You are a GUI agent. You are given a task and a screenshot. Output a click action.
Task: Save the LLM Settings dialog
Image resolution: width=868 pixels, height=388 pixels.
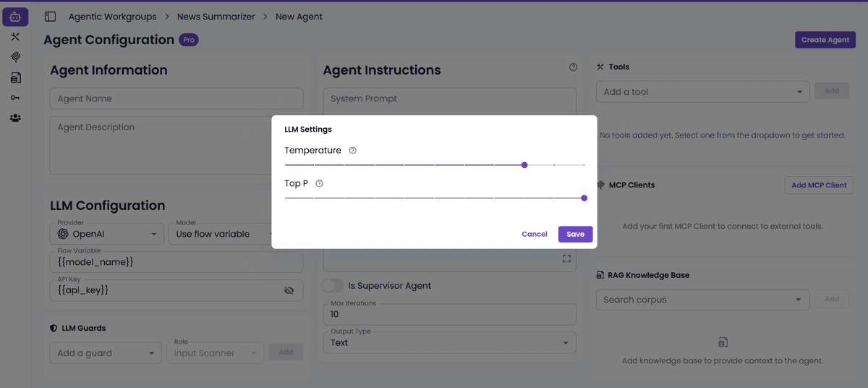tap(575, 234)
